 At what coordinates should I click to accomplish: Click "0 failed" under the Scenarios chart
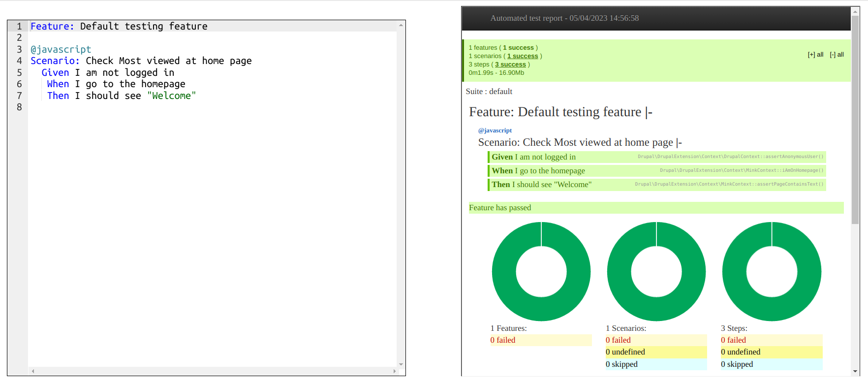(x=656, y=340)
